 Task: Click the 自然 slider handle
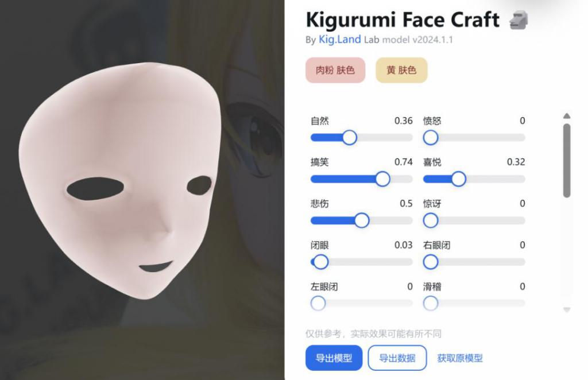click(350, 138)
